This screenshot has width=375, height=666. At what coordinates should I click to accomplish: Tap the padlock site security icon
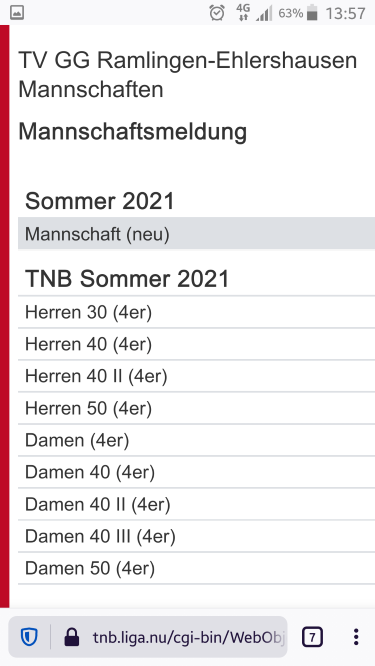coord(72,637)
